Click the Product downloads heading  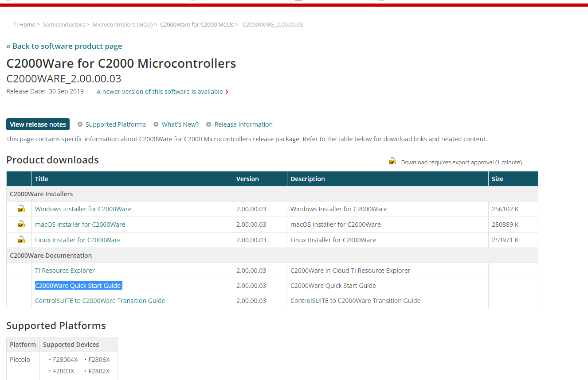click(52, 160)
